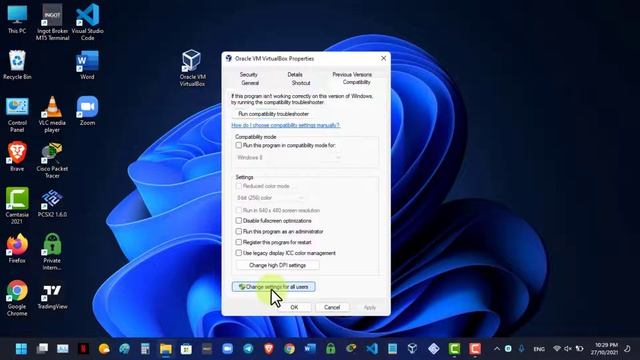
Task: Click Run compatibility troubleshooter button
Action: click(x=273, y=114)
